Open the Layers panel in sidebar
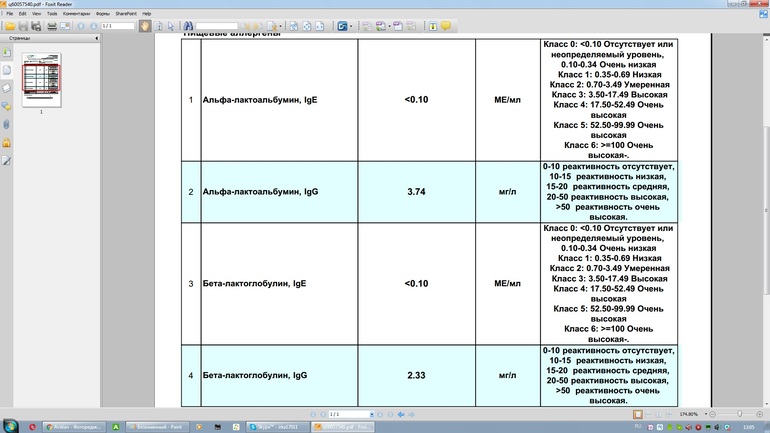 click(x=6, y=88)
